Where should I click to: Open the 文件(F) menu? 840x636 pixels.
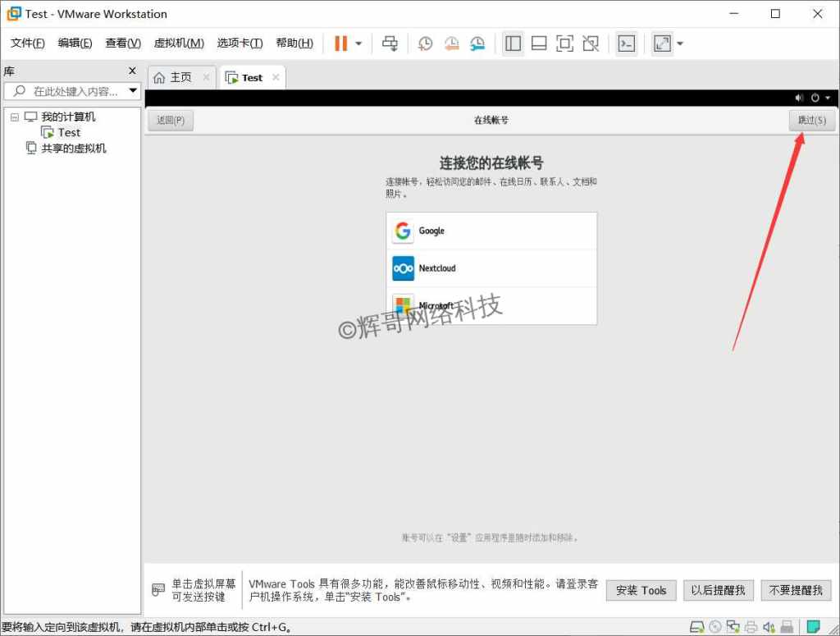pyautogui.click(x=28, y=43)
